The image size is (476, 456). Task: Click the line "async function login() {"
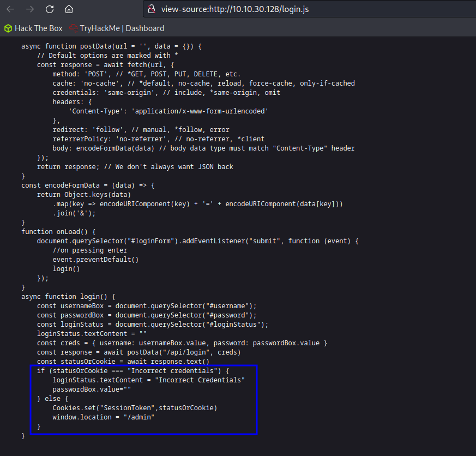pyautogui.click(x=68, y=296)
